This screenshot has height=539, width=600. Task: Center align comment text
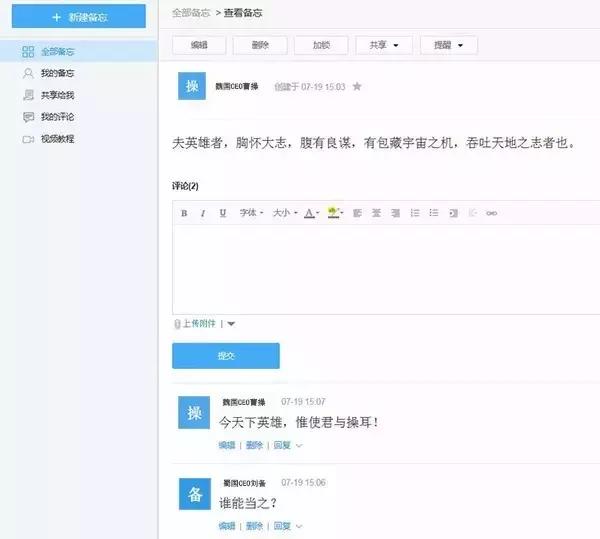376,213
